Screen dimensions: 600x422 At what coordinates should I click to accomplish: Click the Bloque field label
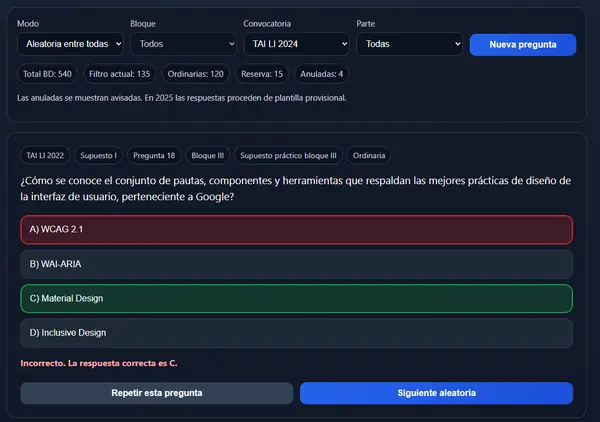[143, 24]
